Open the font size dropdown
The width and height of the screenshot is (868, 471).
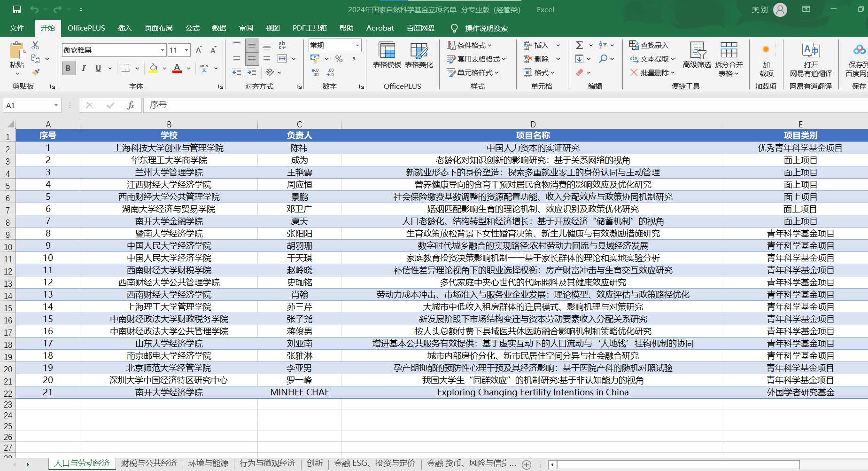tap(187, 50)
